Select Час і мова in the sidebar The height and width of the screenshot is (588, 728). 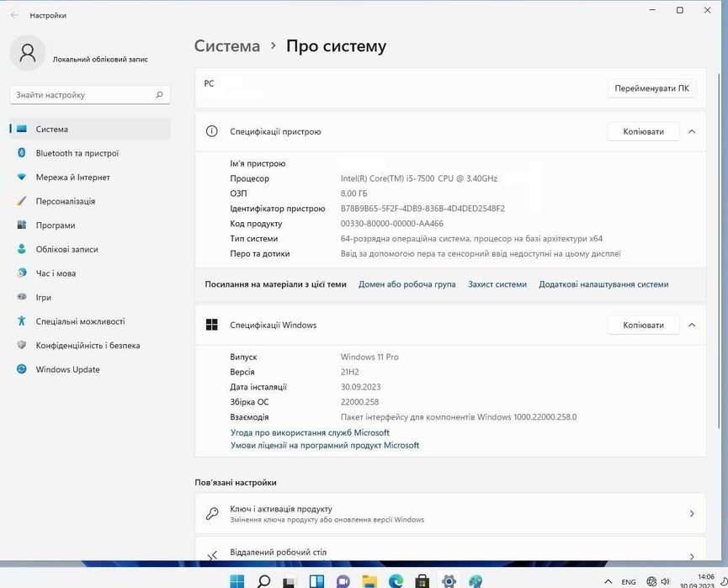tap(89, 273)
